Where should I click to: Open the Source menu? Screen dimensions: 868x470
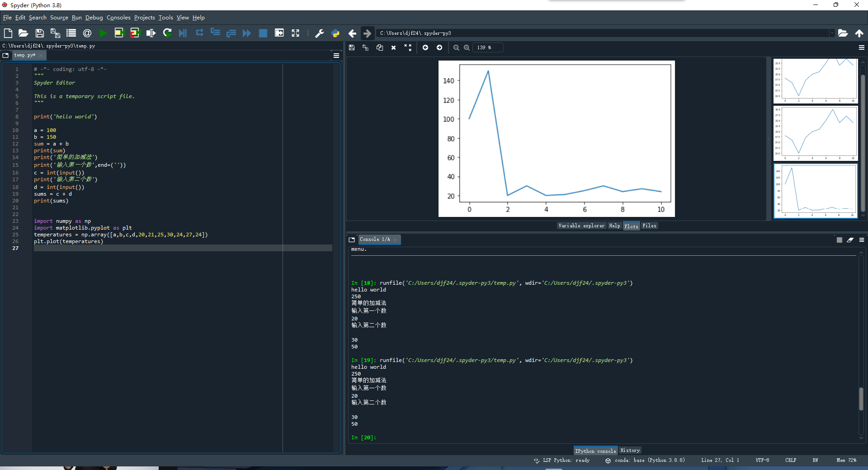[59, 18]
